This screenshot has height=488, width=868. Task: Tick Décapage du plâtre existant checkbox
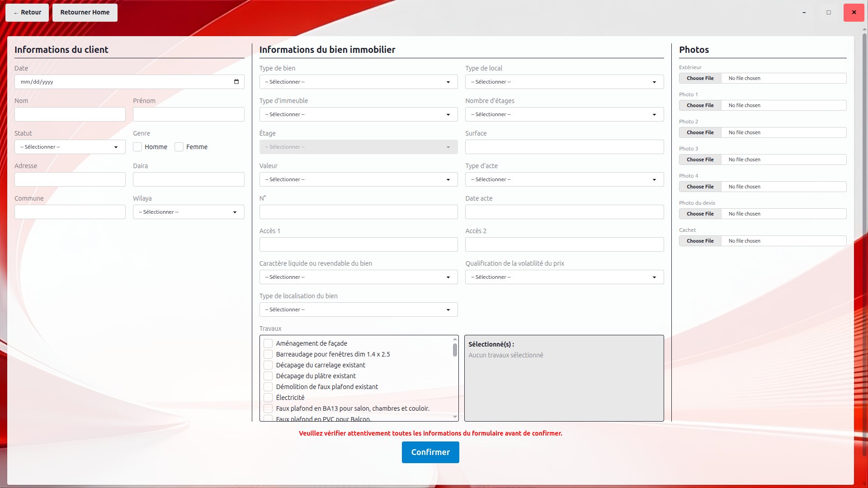pos(268,376)
